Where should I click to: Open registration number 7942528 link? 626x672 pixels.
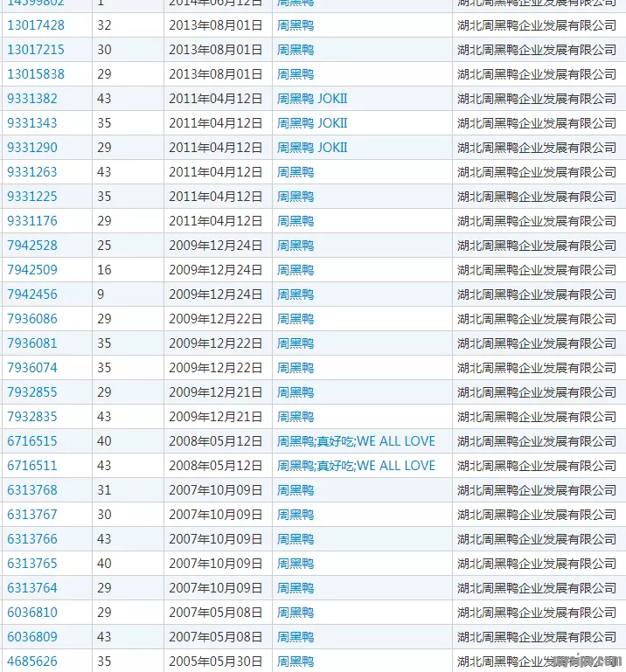(32, 246)
